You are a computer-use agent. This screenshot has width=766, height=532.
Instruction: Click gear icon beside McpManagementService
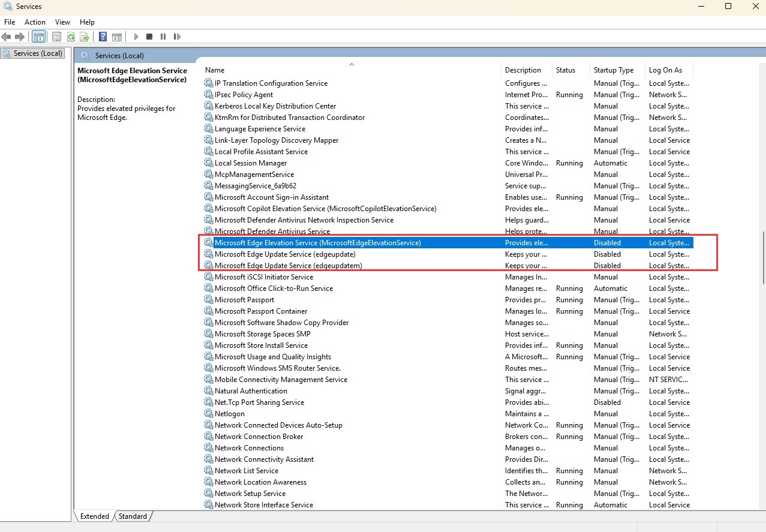[x=209, y=175]
